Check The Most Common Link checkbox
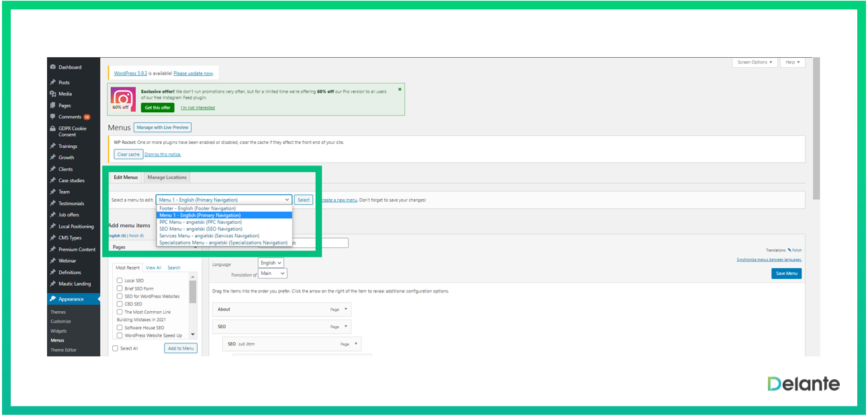This screenshot has height=416, width=868. [120, 312]
